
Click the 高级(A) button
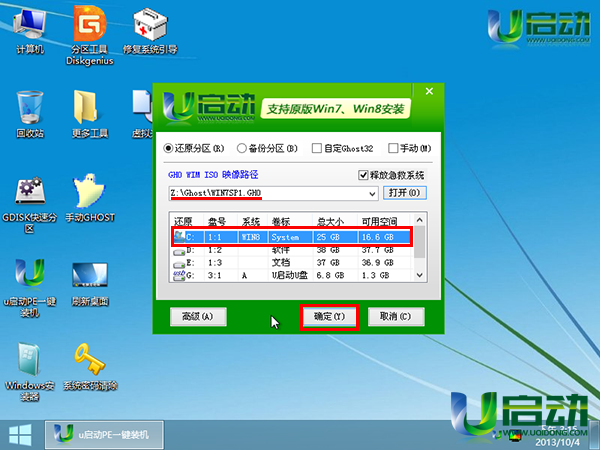tap(198, 316)
